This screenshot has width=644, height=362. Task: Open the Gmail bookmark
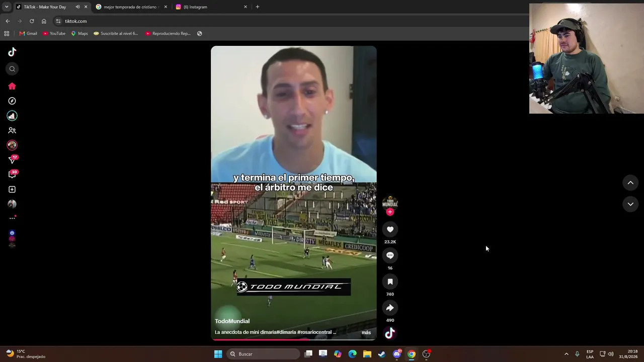tap(28, 34)
